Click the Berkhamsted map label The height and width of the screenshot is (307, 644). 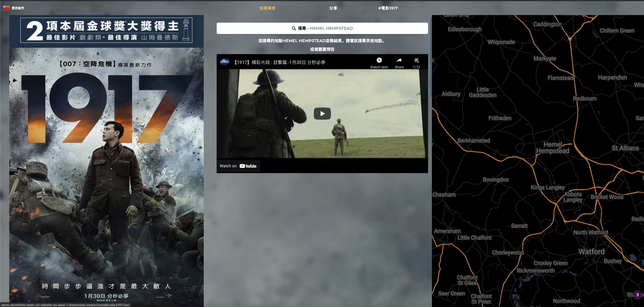(x=474, y=140)
